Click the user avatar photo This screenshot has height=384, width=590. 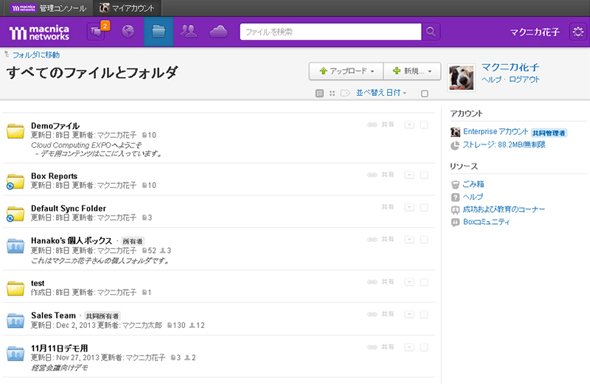tap(461, 77)
